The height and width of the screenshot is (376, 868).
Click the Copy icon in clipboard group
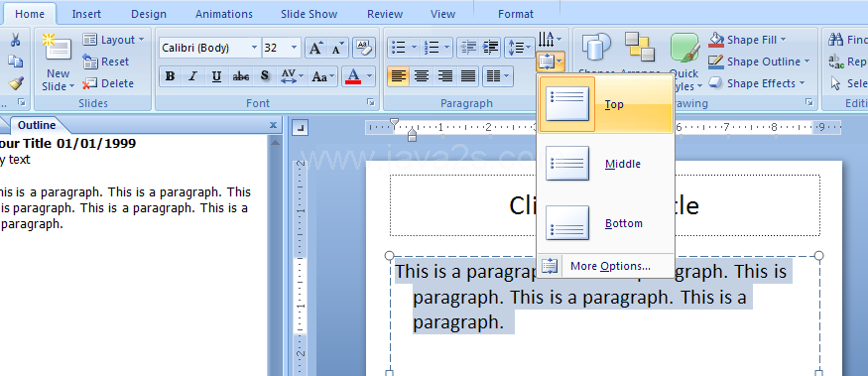click(16, 62)
